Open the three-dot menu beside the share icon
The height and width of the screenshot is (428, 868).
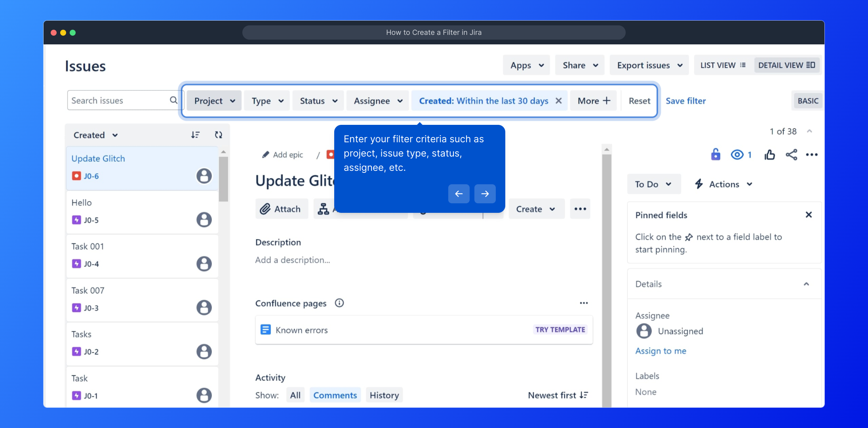click(811, 155)
